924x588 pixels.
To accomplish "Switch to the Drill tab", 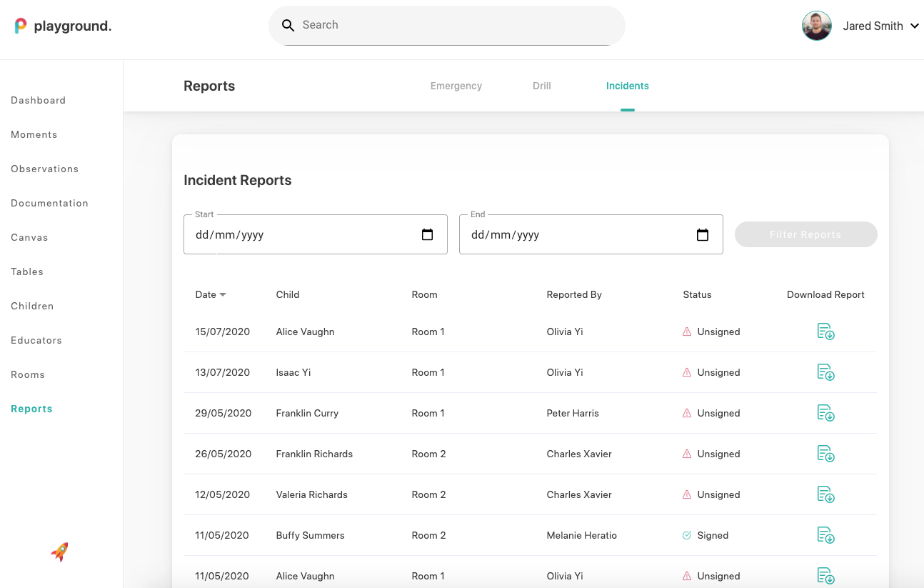I will pyautogui.click(x=541, y=86).
